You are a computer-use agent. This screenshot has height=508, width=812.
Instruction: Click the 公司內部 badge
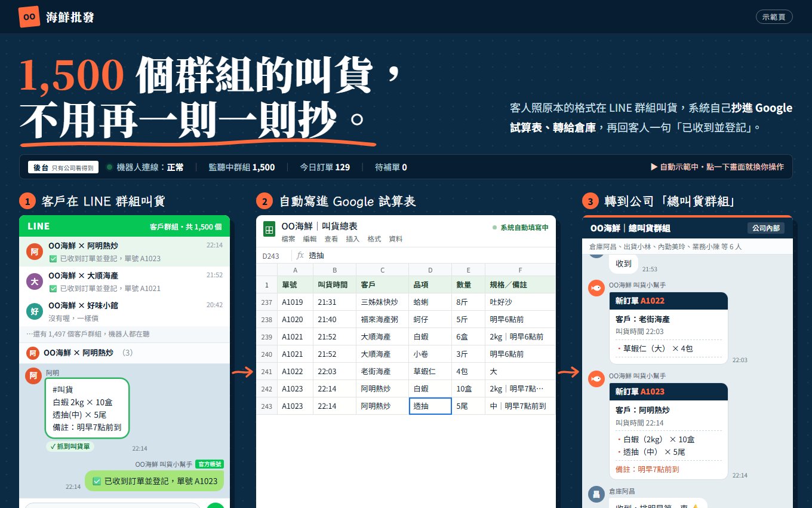click(x=766, y=228)
